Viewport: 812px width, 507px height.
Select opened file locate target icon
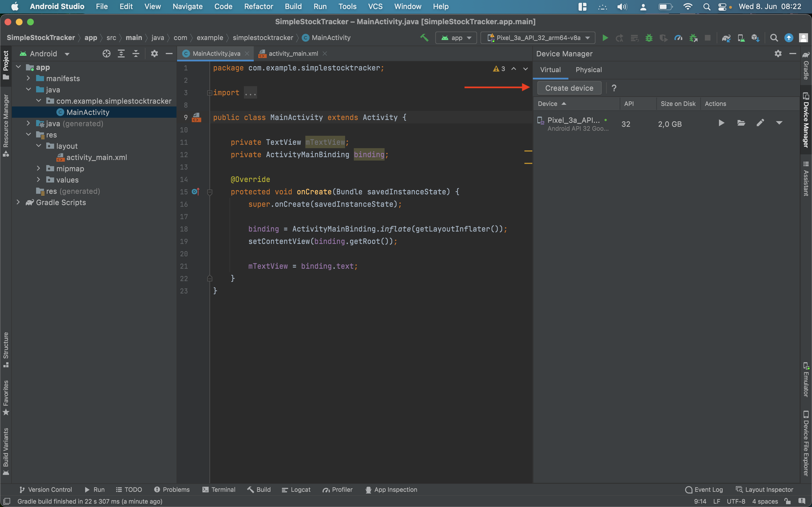106,54
